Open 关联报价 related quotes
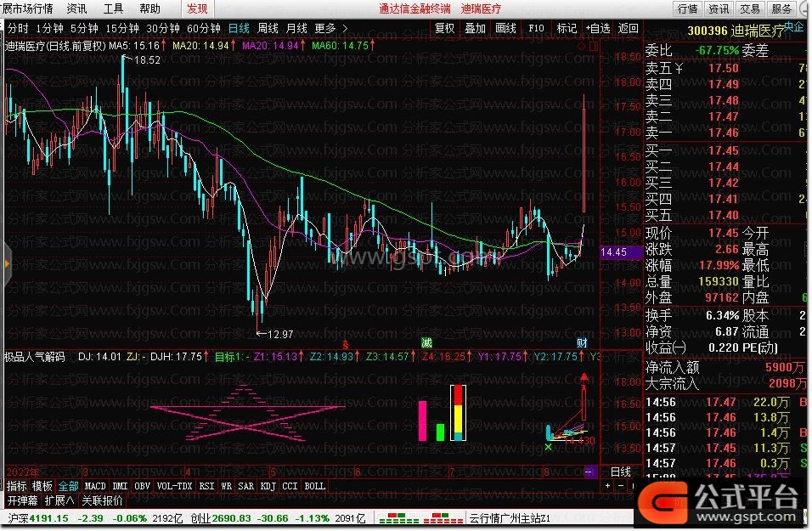Screen dimensions: 812x531 click(x=102, y=500)
